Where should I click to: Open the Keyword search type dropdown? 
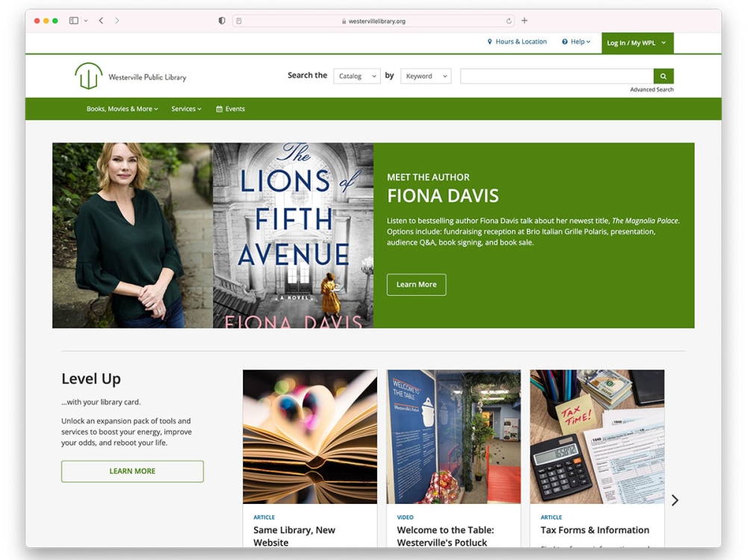point(426,76)
